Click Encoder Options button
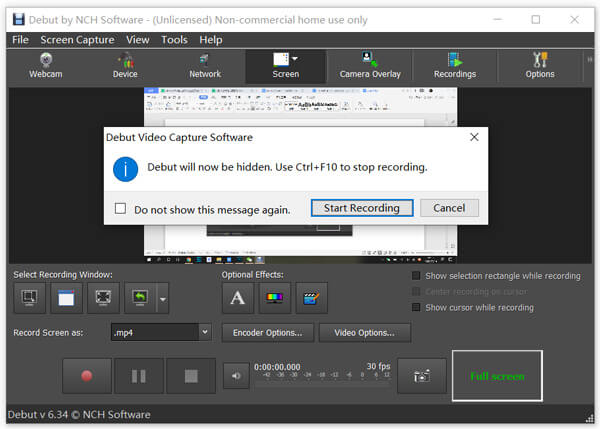The image size is (600, 429). tap(267, 333)
